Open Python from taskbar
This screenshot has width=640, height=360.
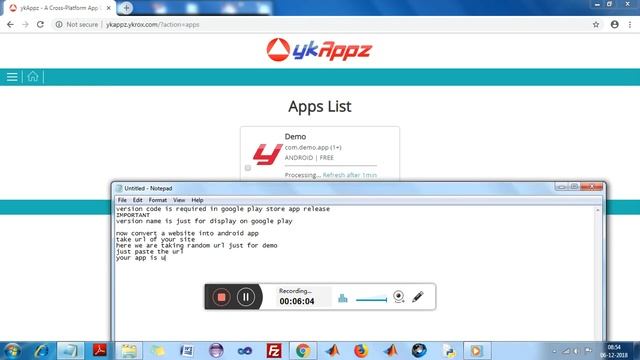coord(449,351)
